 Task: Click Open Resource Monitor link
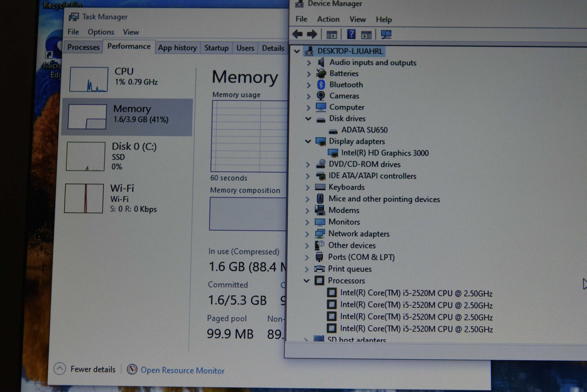click(x=183, y=370)
